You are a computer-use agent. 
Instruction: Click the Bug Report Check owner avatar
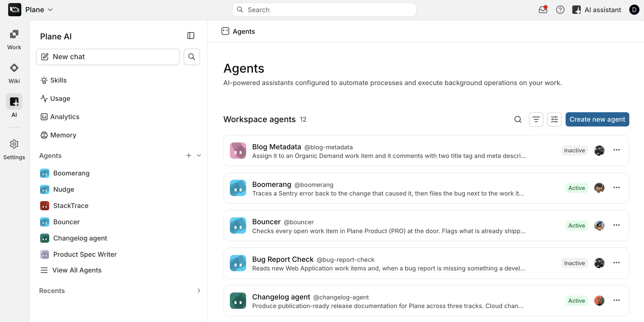click(x=599, y=263)
